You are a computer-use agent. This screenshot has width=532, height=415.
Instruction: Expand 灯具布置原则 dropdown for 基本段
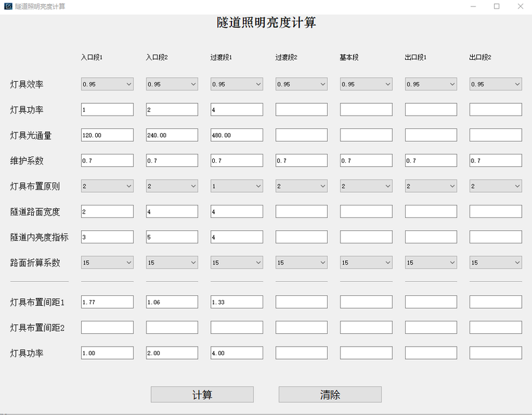[366, 186]
